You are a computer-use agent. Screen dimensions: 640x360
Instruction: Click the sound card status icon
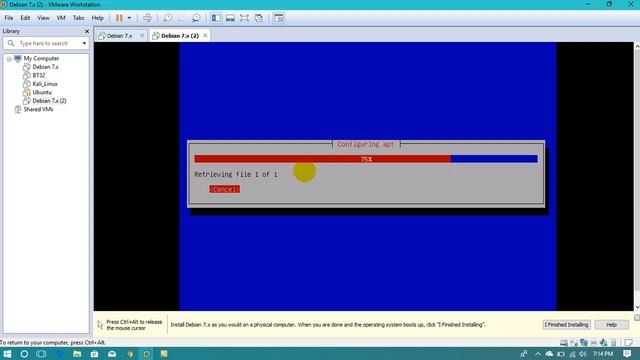pyautogui.click(x=604, y=343)
